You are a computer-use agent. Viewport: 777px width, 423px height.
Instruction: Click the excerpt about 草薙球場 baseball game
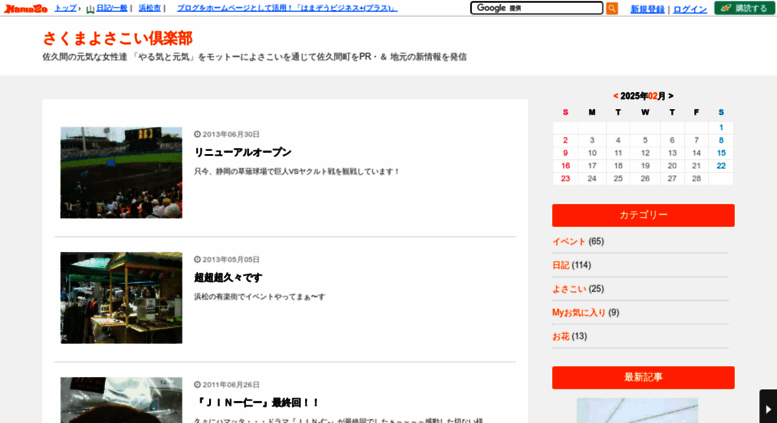click(x=297, y=171)
